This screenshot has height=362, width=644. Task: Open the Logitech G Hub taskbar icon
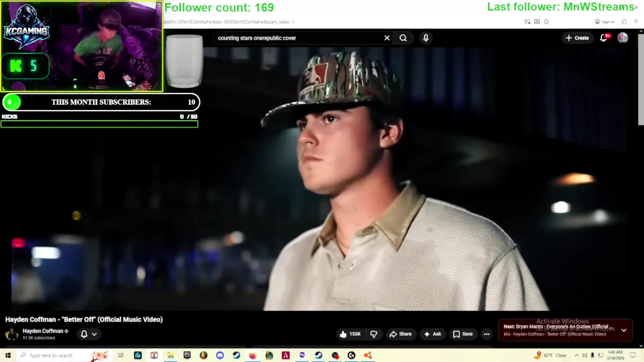point(351,355)
